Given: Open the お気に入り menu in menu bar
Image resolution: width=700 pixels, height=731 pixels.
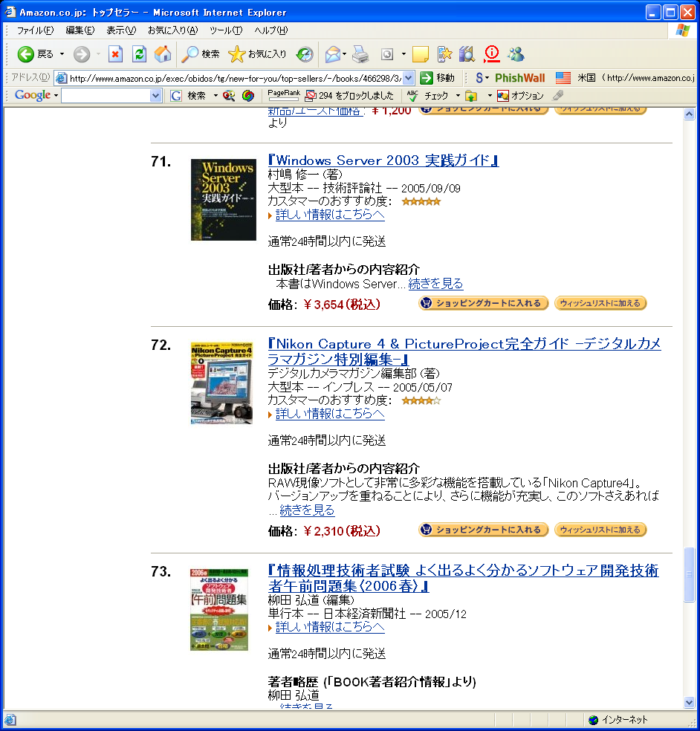Looking at the screenshot, I should tap(172, 30).
